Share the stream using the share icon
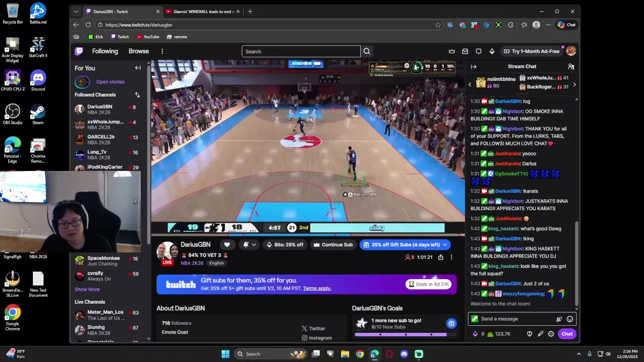The height and width of the screenshot is (362, 644). (x=441, y=257)
